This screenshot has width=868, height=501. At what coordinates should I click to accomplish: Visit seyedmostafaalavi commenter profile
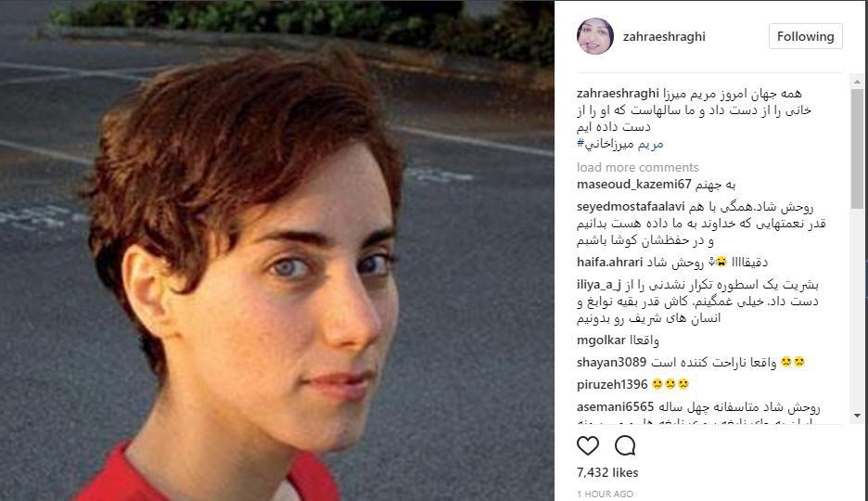pyautogui.click(x=631, y=207)
